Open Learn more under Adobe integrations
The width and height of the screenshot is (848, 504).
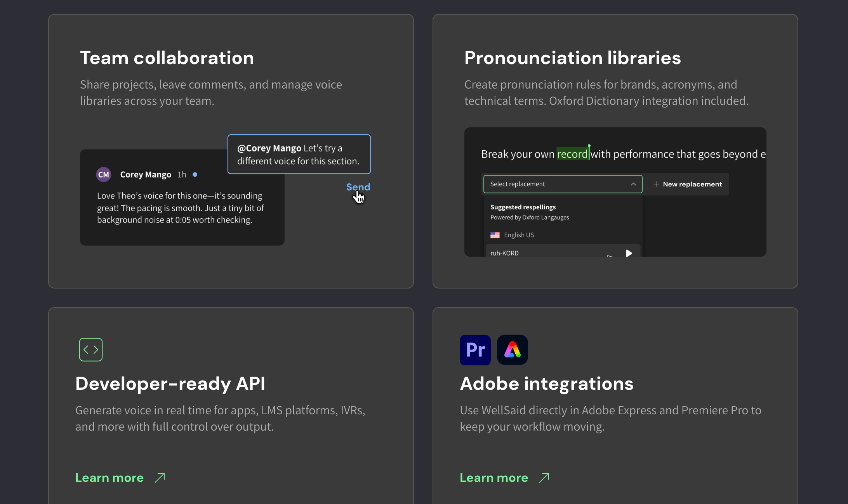(x=494, y=478)
